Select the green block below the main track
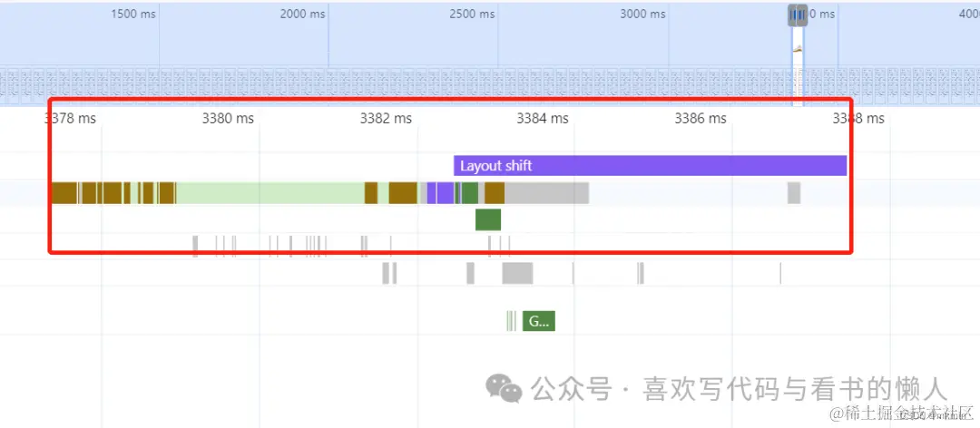 488,220
